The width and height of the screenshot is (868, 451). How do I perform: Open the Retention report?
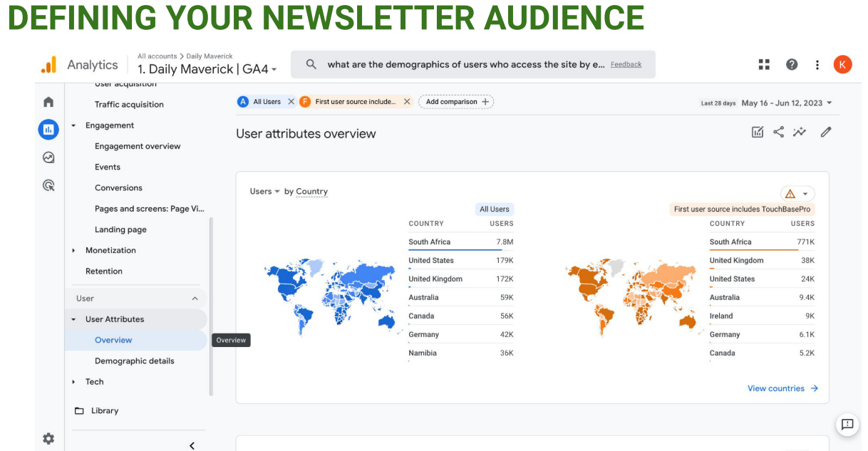pyautogui.click(x=104, y=271)
